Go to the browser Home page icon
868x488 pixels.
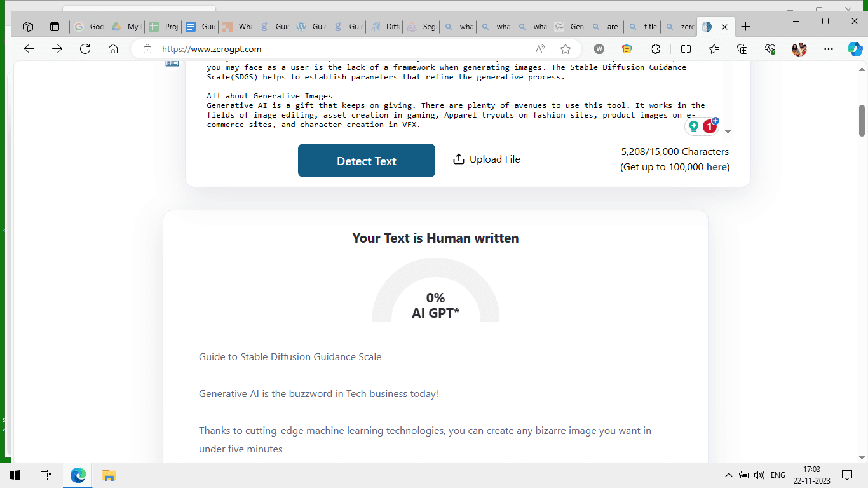113,49
